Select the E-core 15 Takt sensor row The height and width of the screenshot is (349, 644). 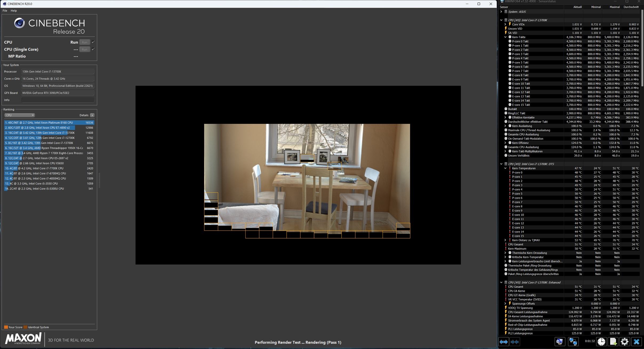pyautogui.click(x=569, y=105)
